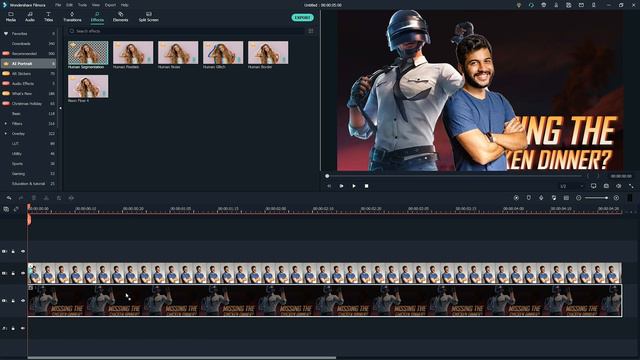Select the Human Glitch effect thumbnail

click(x=223, y=53)
